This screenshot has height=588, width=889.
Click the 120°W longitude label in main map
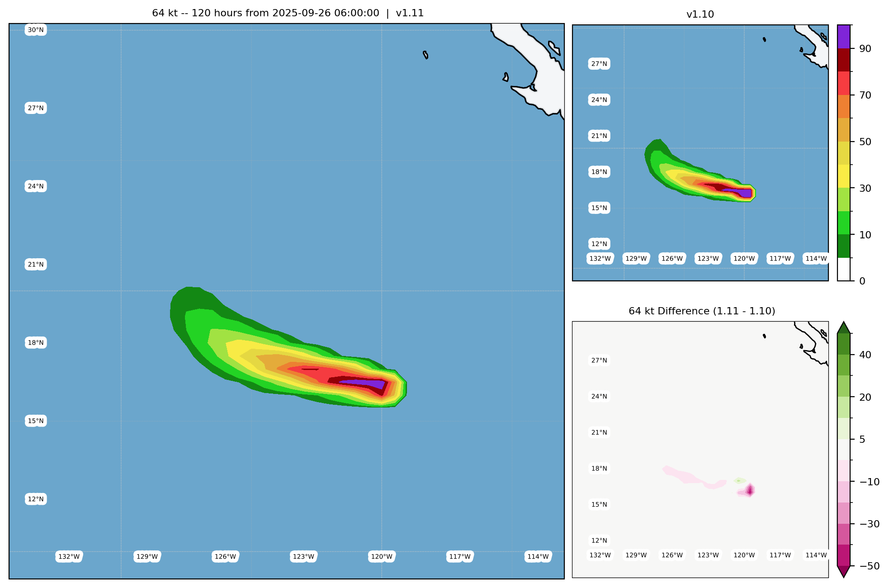tap(382, 556)
